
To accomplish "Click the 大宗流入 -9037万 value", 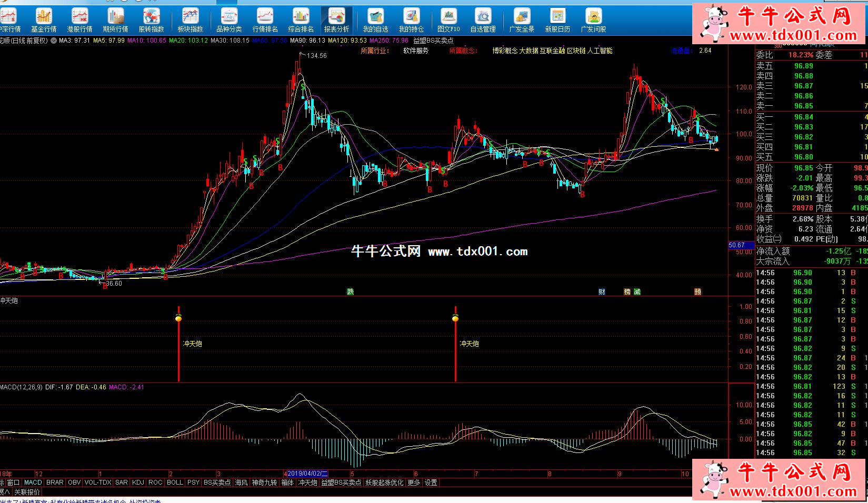I will coord(837,261).
